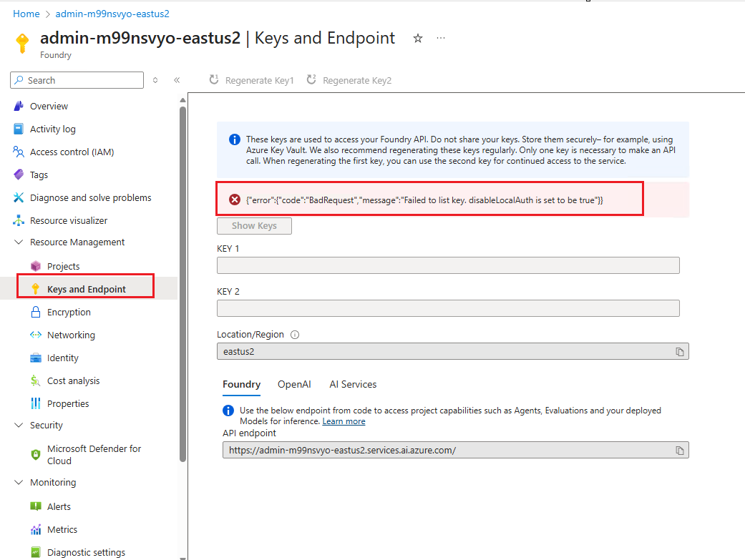745x560 pixels.
Task: Copy the Location/Region value eastus2
Action: [x=680, y=351]
